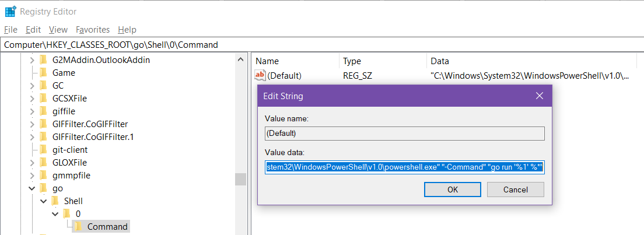Select the GCSXFile folder icon

coord(44,98)
